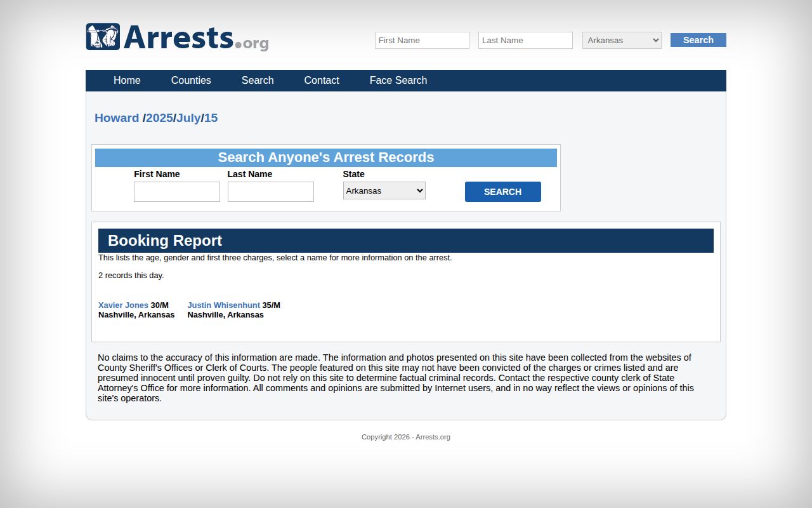This screenshot has width=812, height=508.
Task: Click the 35/M age label
Action: 272,305
